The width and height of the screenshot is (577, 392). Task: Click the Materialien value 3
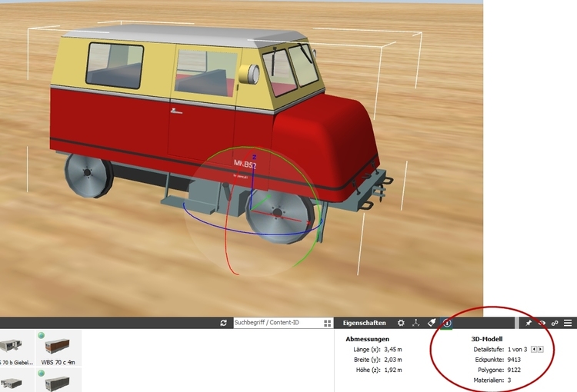509,380
